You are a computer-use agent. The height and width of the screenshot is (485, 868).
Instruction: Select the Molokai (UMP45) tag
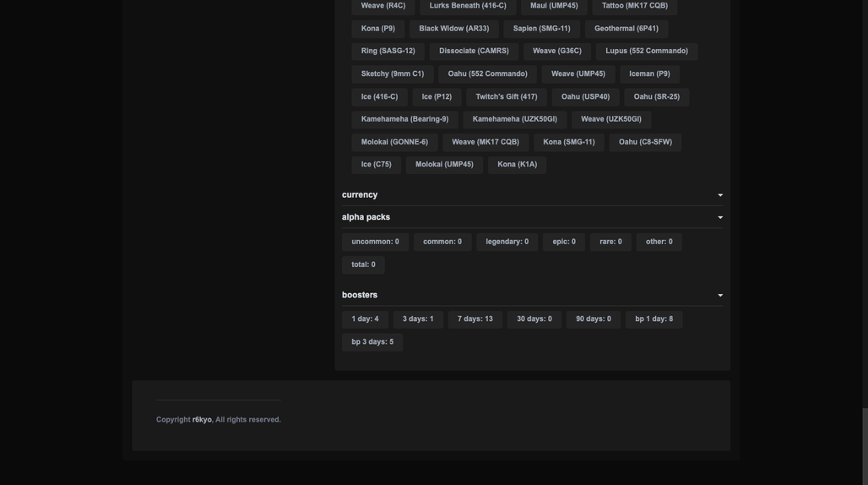point(444,165)
